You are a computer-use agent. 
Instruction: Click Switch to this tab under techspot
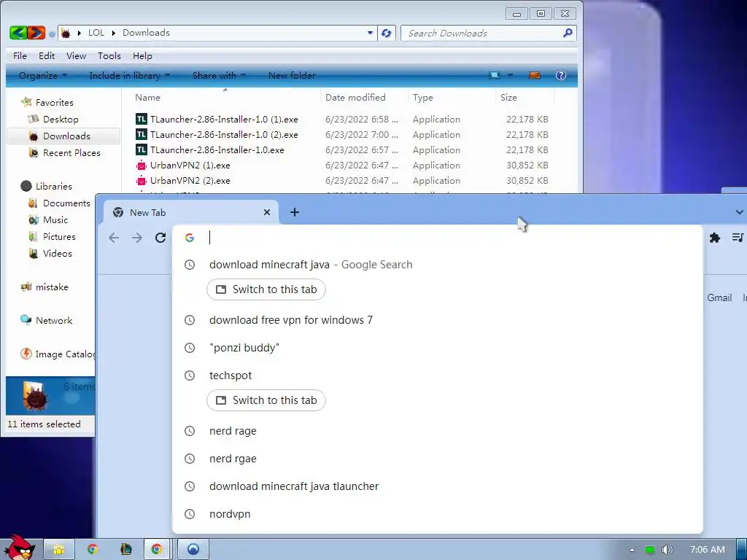coord(266,400)
